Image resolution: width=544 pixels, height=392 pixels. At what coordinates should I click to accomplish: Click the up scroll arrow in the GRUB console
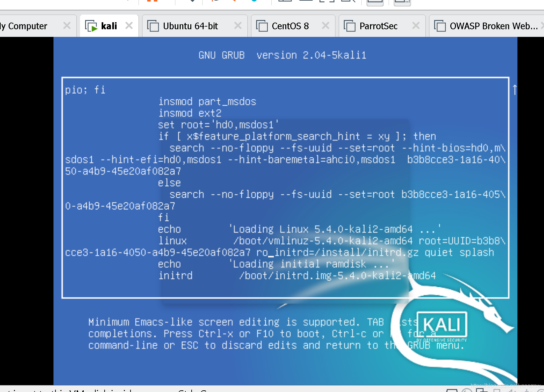point(514,89)
